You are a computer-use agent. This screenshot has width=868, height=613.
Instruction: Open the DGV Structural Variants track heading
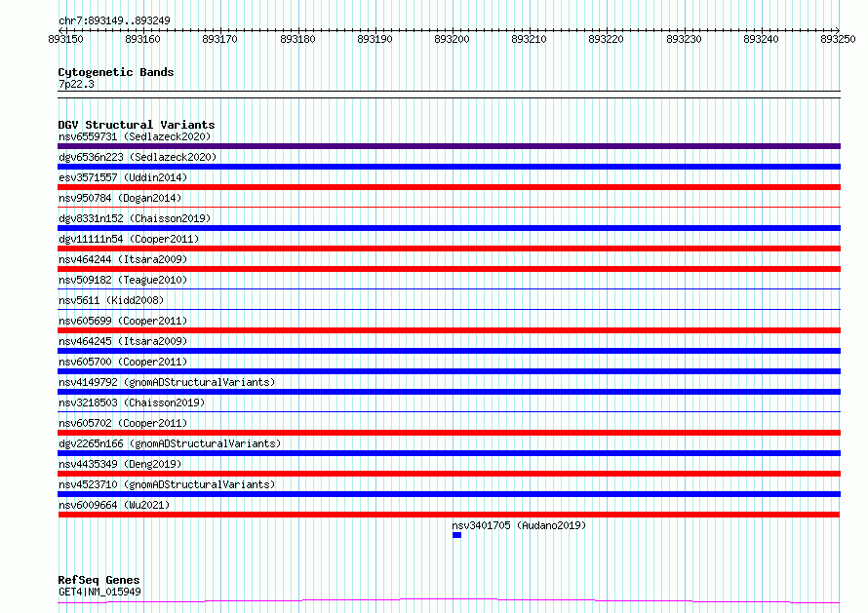137,125
